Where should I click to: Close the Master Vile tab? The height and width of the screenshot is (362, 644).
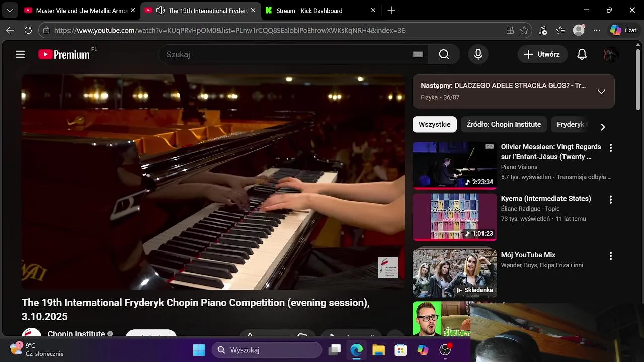pos(133,10)
